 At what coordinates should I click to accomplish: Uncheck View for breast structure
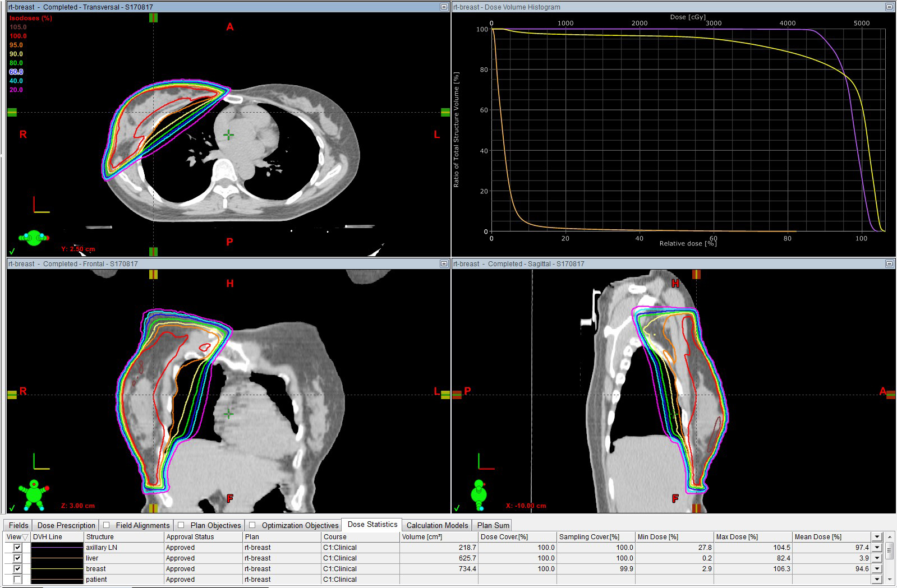[x=17, y=569]
